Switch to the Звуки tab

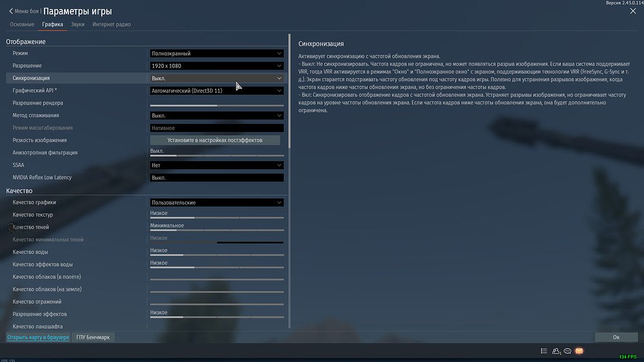point(77,24)
